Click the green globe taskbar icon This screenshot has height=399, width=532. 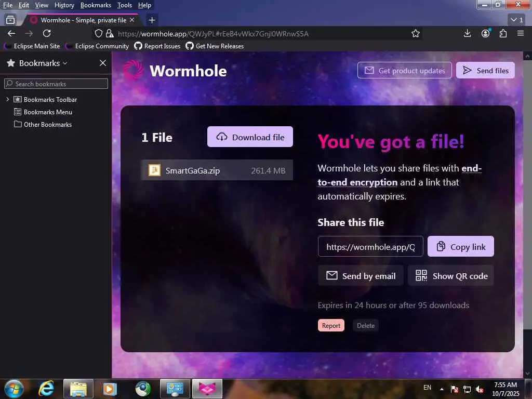[x=142, y=389]
